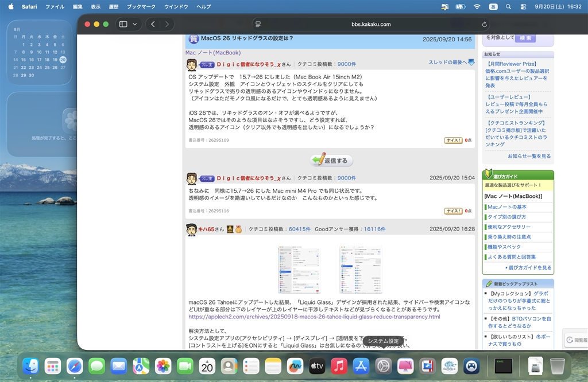Screen dimensions: 588x382
Task: Open System Settings from the Dock
Action: point(384,365)
